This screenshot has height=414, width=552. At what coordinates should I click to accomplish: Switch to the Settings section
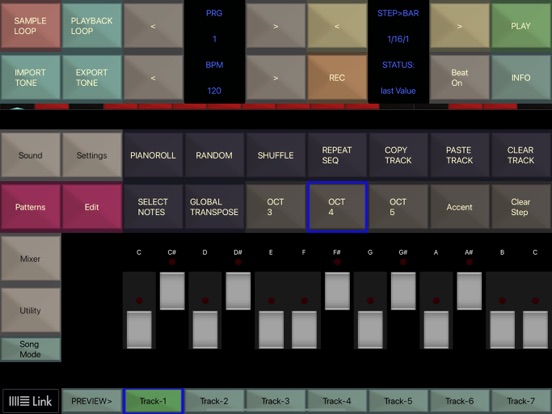(92, 155)
